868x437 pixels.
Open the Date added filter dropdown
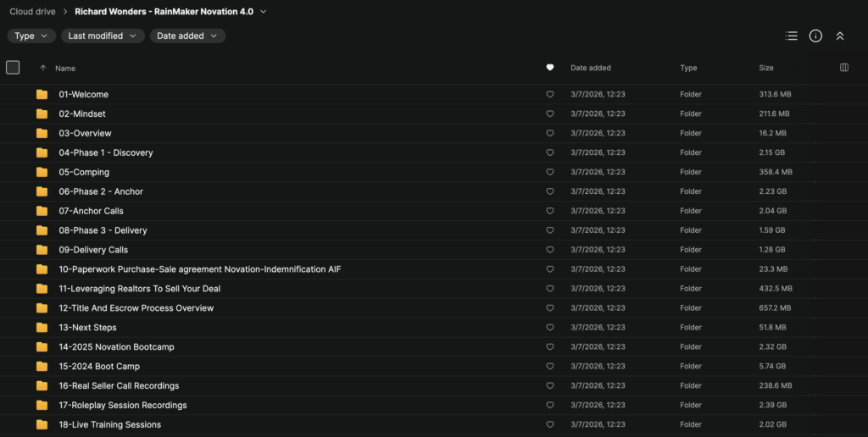(x=187, y=36)
